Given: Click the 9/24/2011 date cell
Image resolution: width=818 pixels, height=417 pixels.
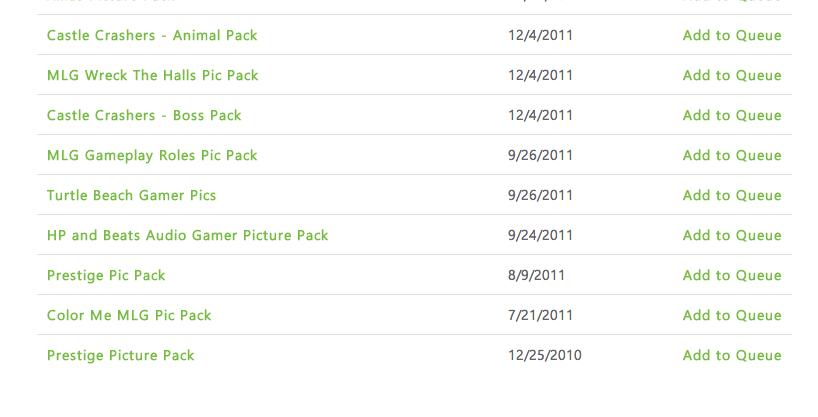Looking at the screenshot, I should click(540, 235).
